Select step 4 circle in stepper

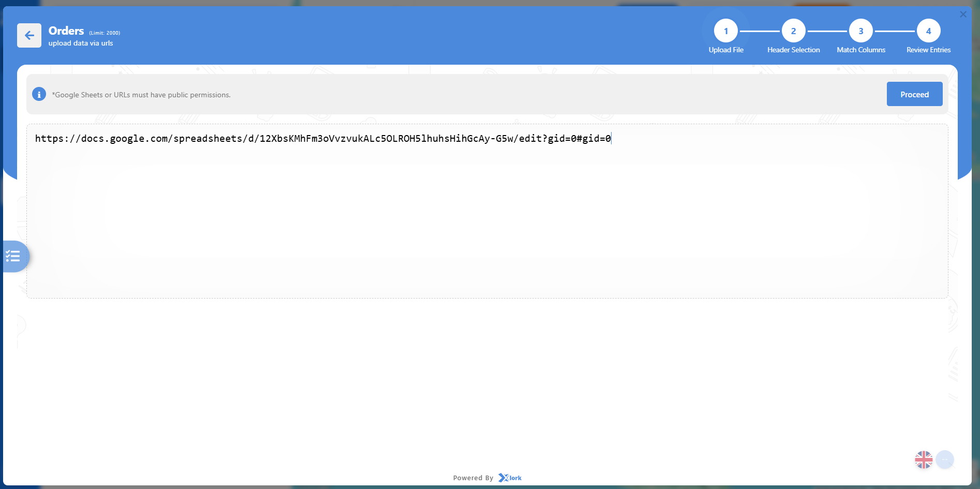point(928,31)
